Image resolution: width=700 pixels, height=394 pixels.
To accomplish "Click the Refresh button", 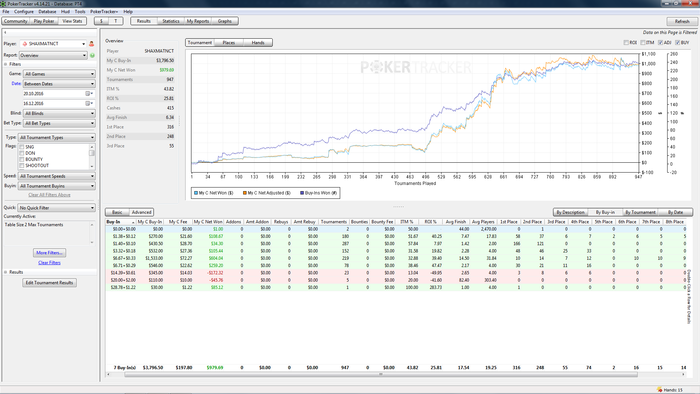I will (682, 21).
